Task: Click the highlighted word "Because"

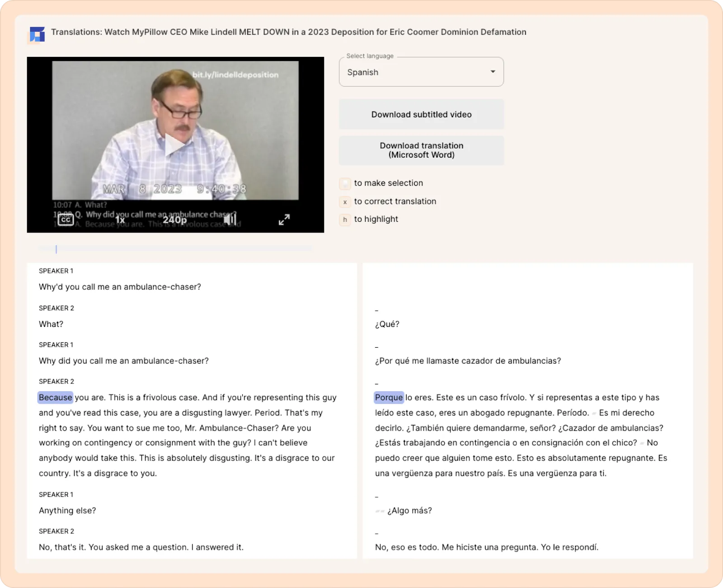Action: (55, 397)
